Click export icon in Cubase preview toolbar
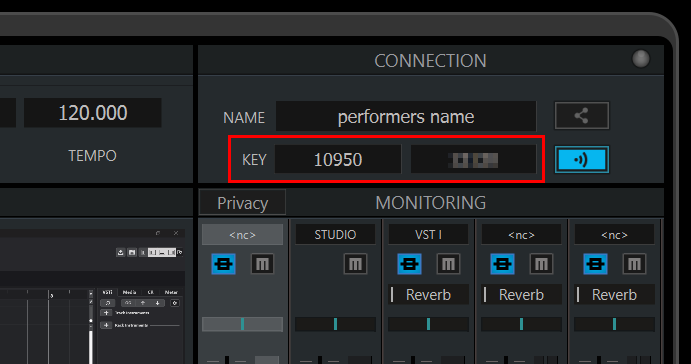Screen dimensions: 691x364 point(120,252)
